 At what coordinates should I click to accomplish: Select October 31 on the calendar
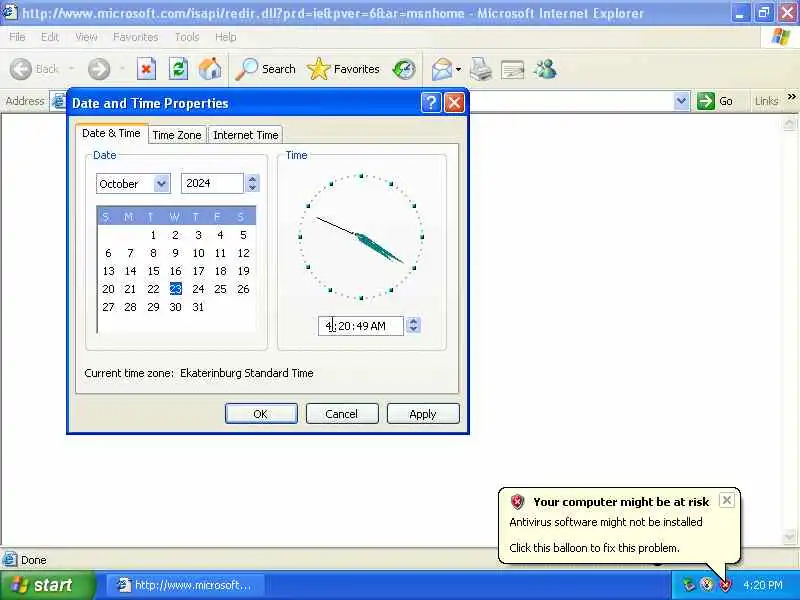click(198, 307)
